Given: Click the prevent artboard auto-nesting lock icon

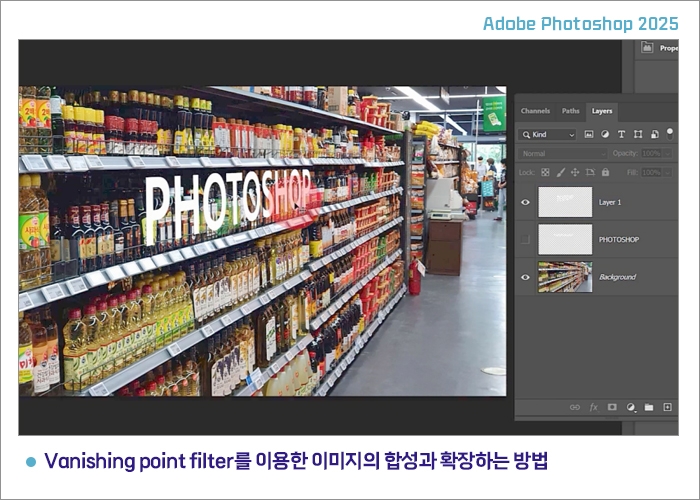Looking at the screenshot, I should point(590,172).
